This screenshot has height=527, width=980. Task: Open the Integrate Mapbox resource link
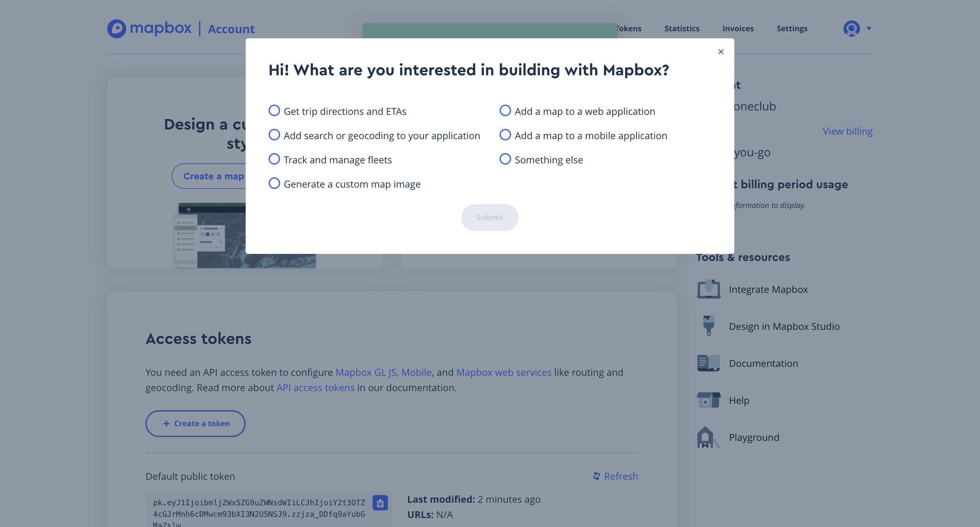coord(768,290)
